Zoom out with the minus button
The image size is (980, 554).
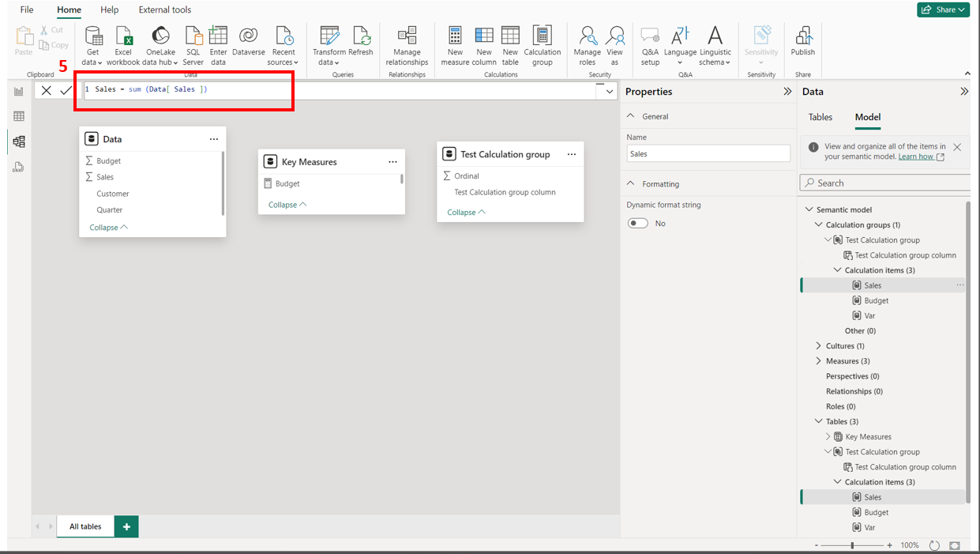(817, 545)
